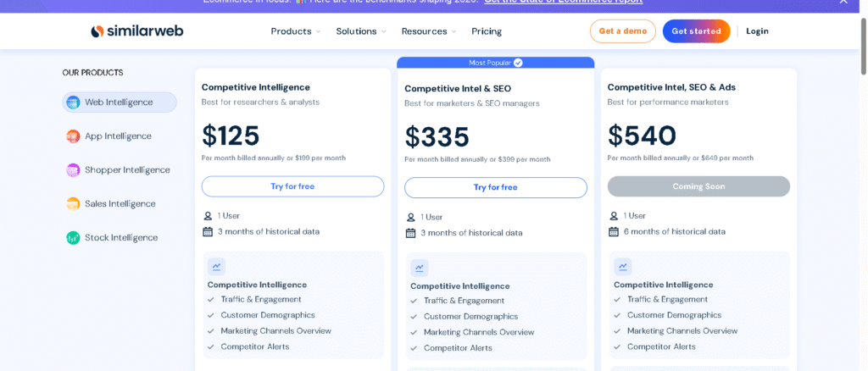868x371 pixels.
Task: Try Competitive Intelligence plan for free
Action: pyautogui.click(x=292, y=186)
